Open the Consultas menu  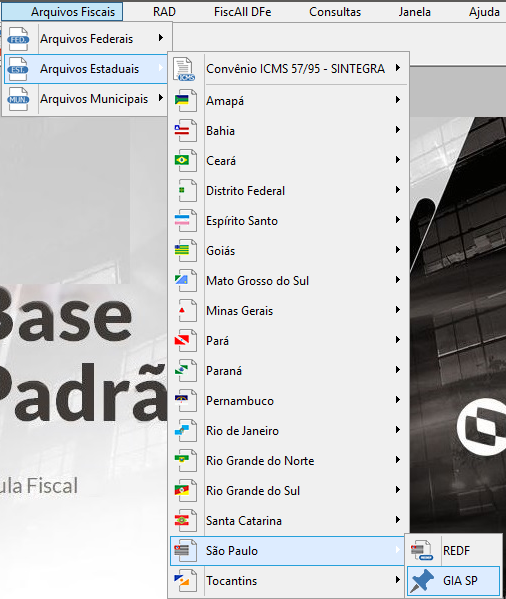pos(335,12)
